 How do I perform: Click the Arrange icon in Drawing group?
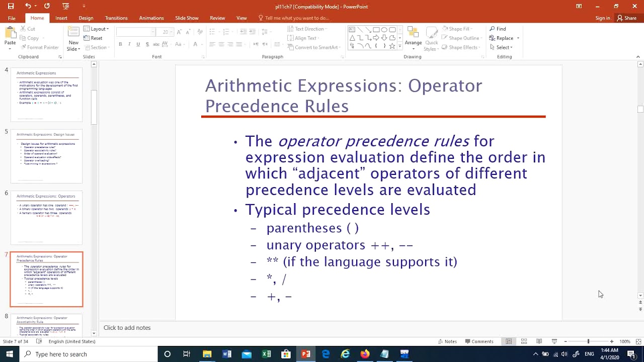point(413,33)
